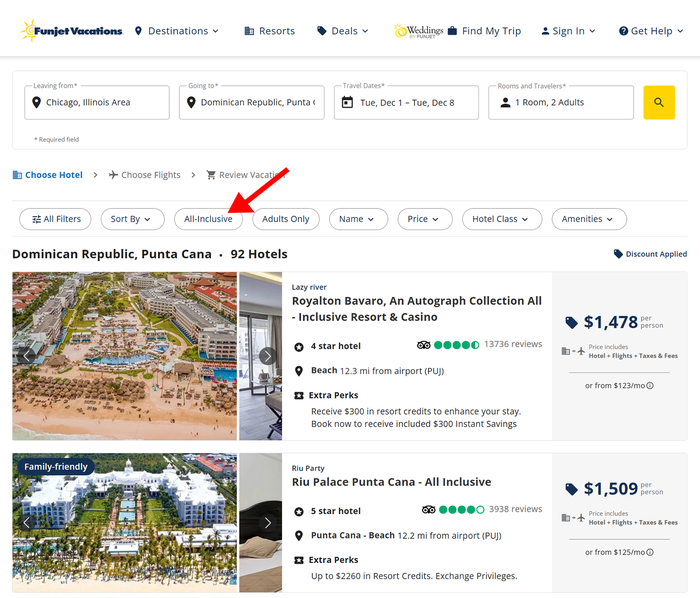Toggle the Adults Only filter

(x=286, y=219)
